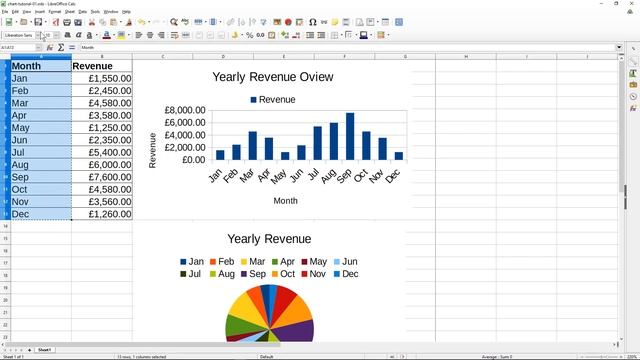Open the View menu

coord(27,12)
